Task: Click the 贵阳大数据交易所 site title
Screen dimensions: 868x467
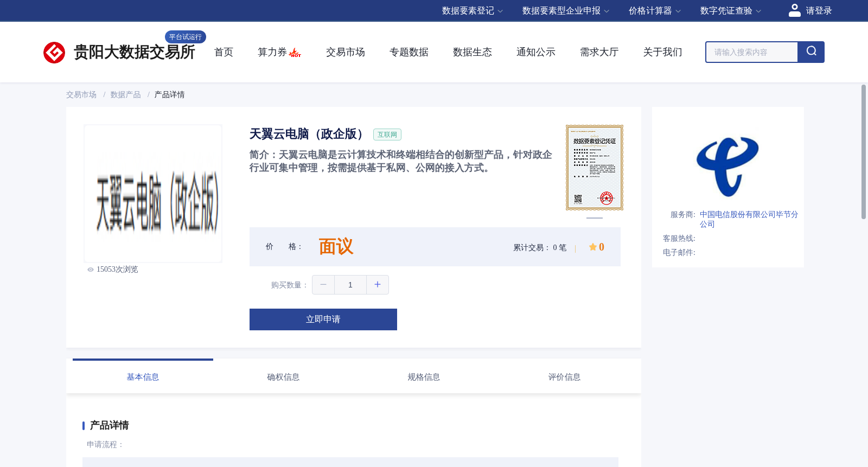Action: (135, 53)
